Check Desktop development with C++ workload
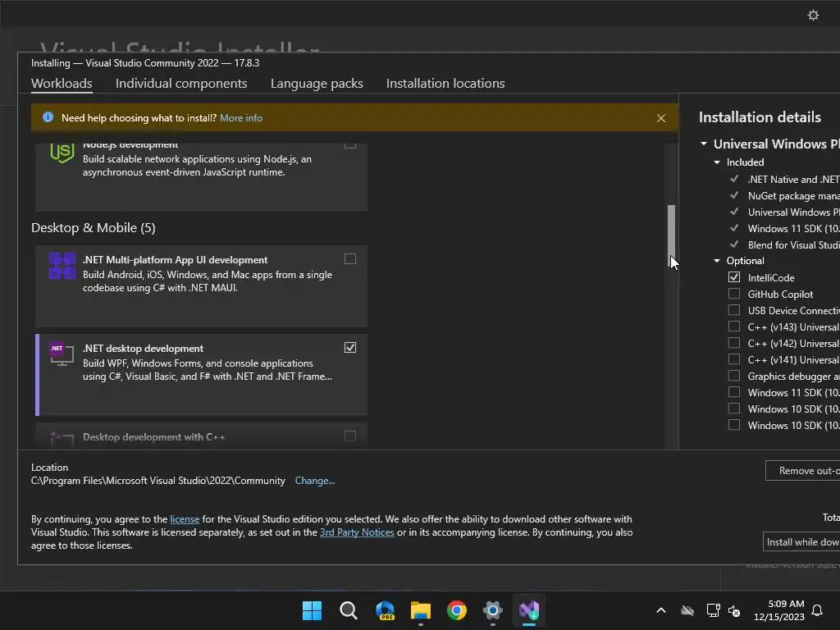 (x=349, y=436)
